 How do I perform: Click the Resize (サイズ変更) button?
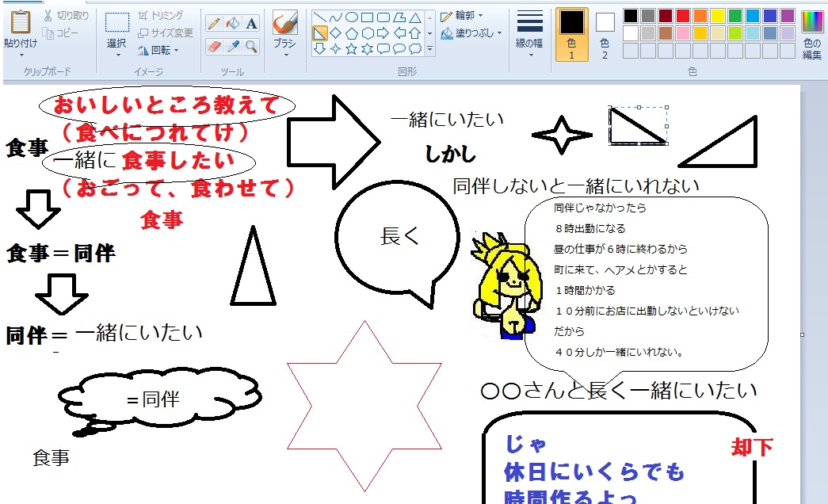[166, 32]
